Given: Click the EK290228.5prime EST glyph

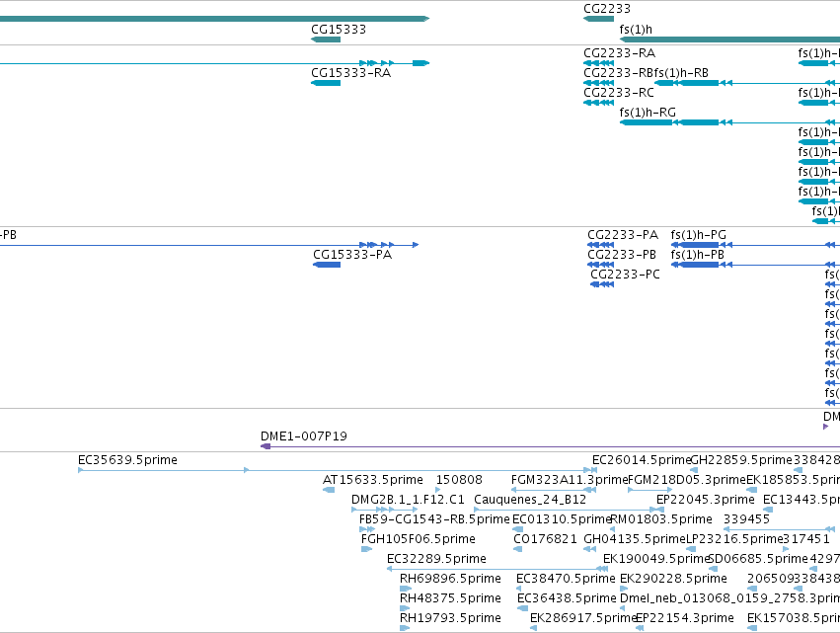Looking at the screenshot, I should [624, 589].
